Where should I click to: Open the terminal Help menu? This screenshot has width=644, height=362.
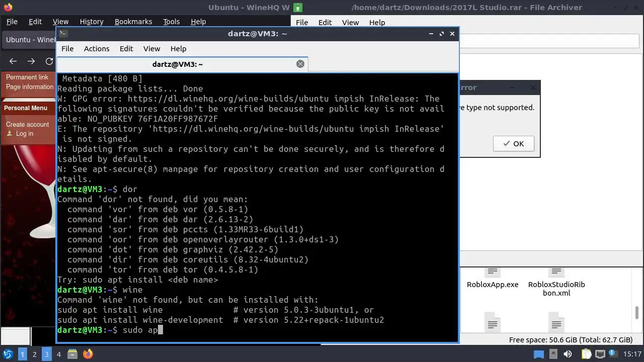pyautogui.click(x=179, y=49)
